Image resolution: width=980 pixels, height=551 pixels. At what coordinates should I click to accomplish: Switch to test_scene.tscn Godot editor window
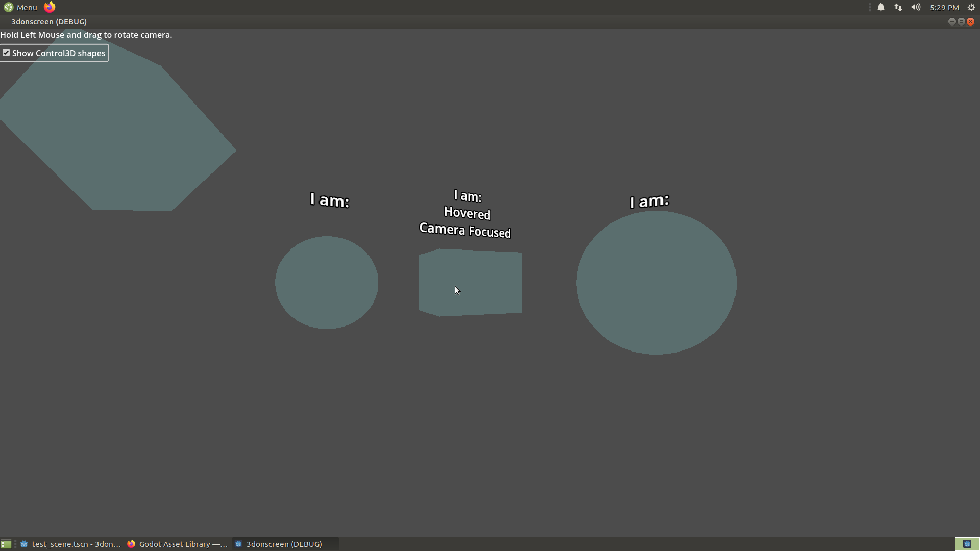(70, 544)
